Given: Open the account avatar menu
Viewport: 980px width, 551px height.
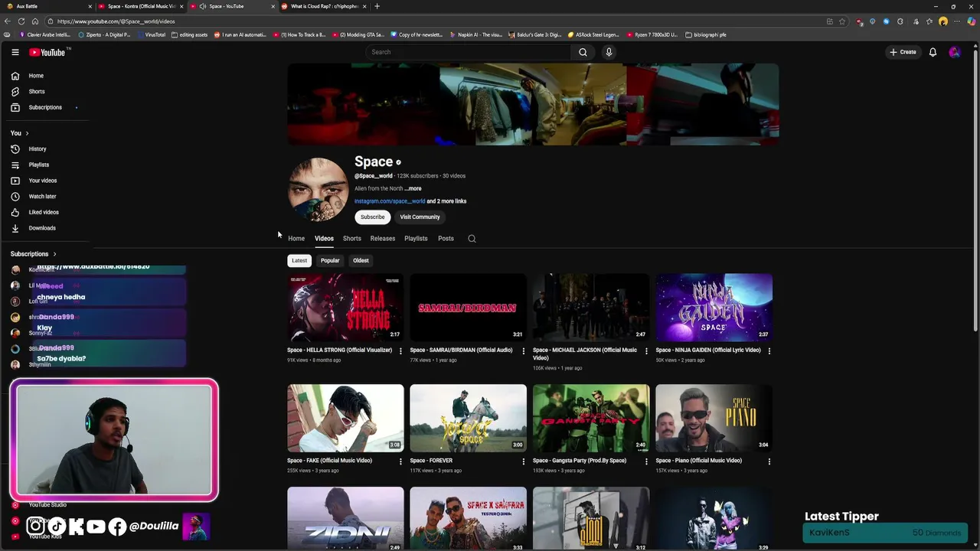Looking at the screenshot, I should [954, 52].
